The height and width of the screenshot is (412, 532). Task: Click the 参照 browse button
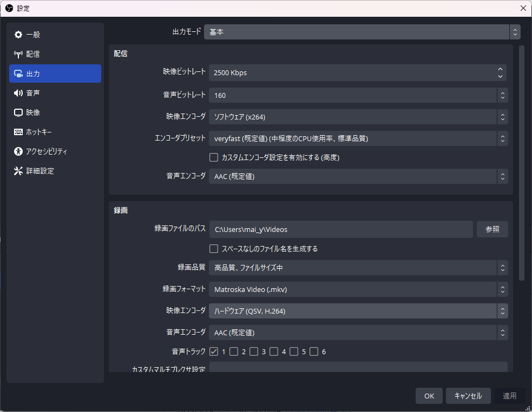[x=492, y=229]
